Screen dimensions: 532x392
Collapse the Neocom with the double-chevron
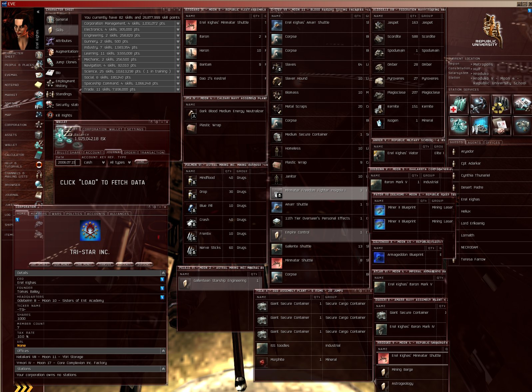pyautogui.click(x=38, y=12)
